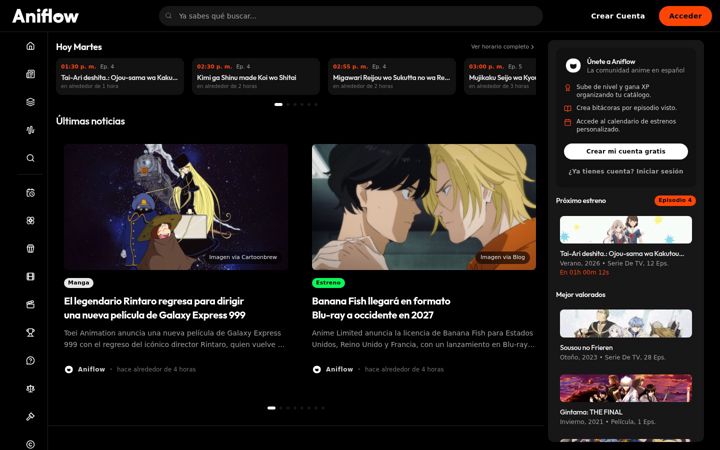The width and height of the screenshot is (720, 450).
Task: Click Aniflow author avatar under Galaxy Express article
Action: [69, 369]
